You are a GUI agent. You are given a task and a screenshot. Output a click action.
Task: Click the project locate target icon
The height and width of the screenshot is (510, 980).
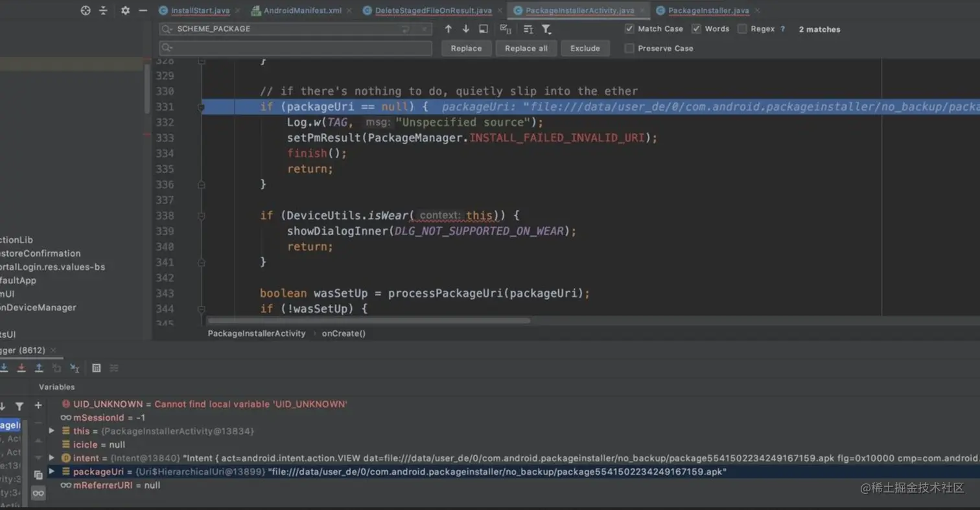coord(86,10)
